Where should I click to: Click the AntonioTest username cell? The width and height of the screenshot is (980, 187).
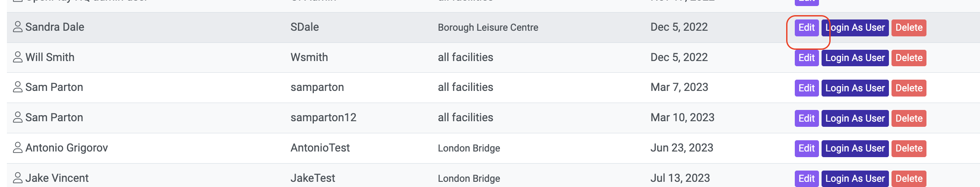320,148
